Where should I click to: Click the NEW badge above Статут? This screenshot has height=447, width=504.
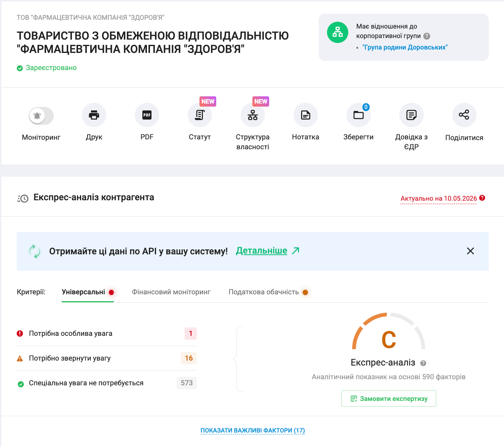pyautogui.click(x=208, y=101)
